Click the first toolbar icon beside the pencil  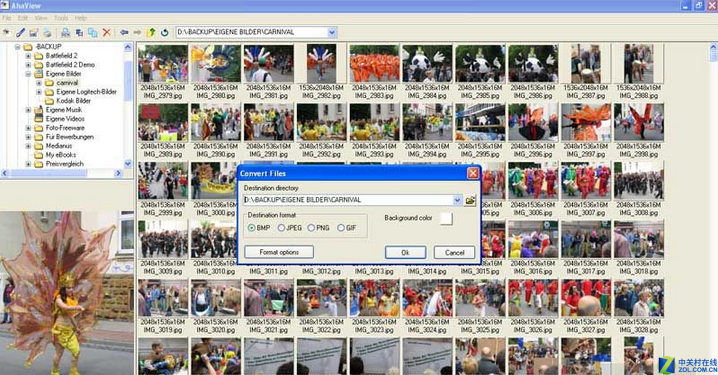(7, 32)
